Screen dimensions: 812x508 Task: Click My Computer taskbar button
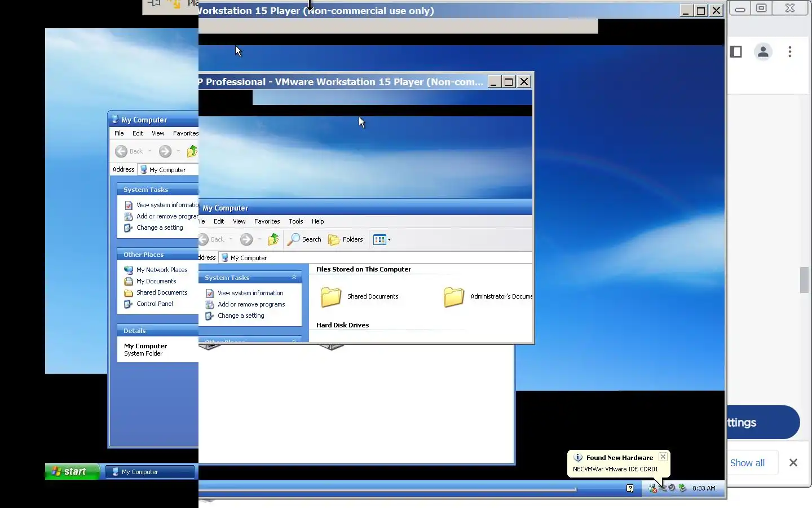[150, 472]
